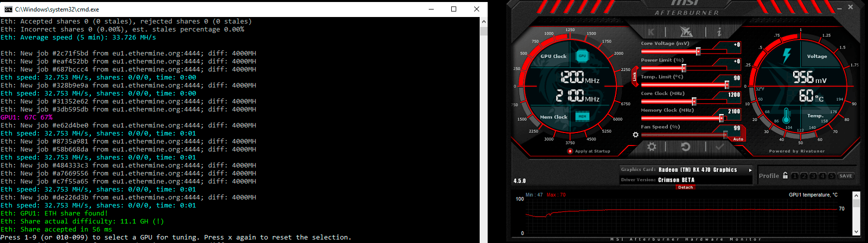
Task: Detach the hardware monitor panel
Action: click(685, 187)
